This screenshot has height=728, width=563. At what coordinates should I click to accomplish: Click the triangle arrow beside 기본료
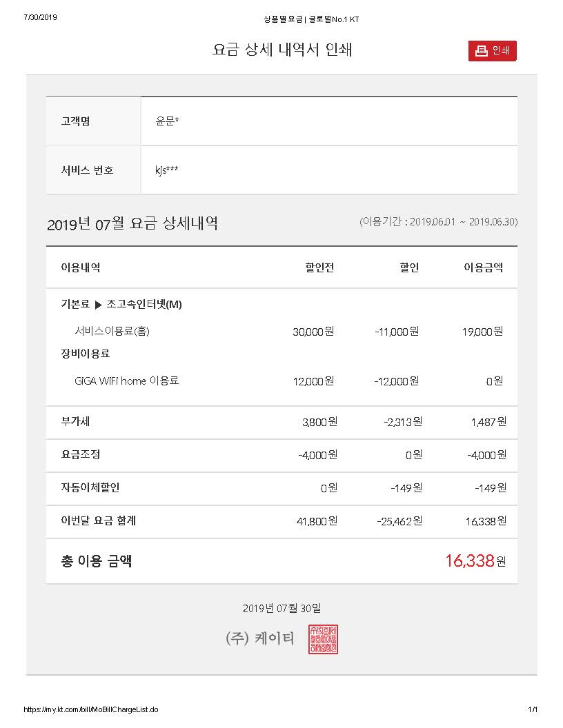pyautogui.click(x=98, y=305)
